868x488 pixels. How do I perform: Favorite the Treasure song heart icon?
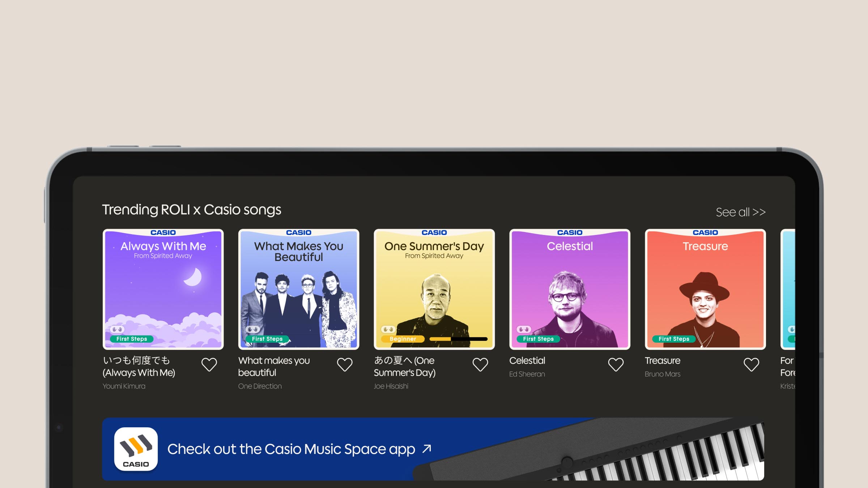coord(751,364)
